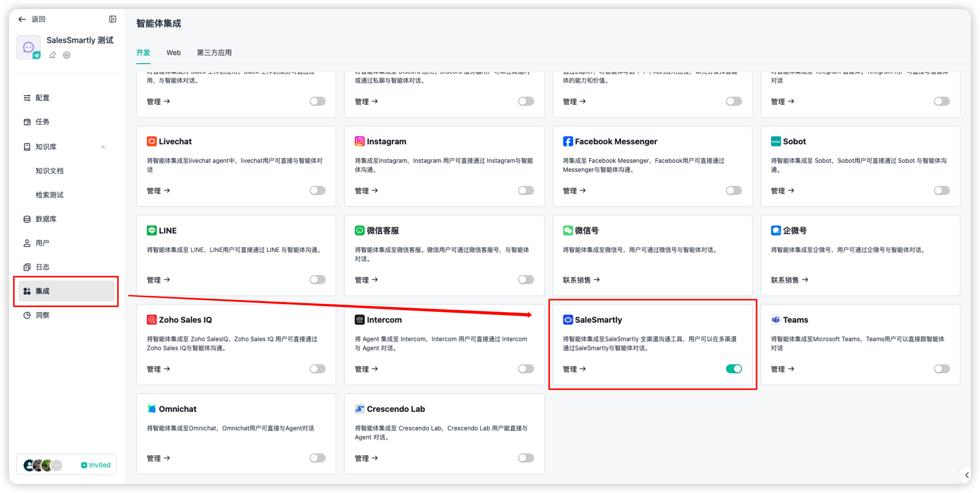Open the 任务 tasks menu item

click(67, 122)
